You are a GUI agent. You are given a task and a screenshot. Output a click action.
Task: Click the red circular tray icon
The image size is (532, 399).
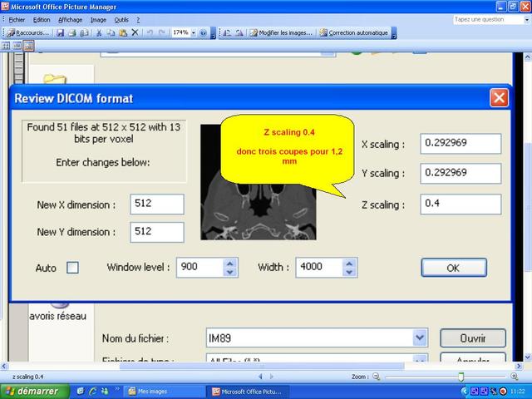tap(503, 392)
